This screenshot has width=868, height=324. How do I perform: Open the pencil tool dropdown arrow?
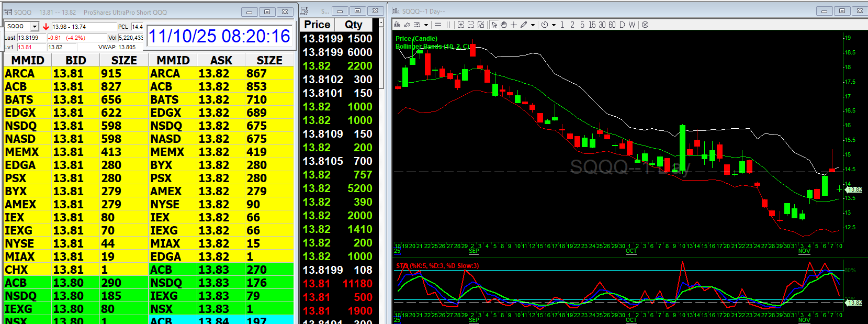(533, 25)
